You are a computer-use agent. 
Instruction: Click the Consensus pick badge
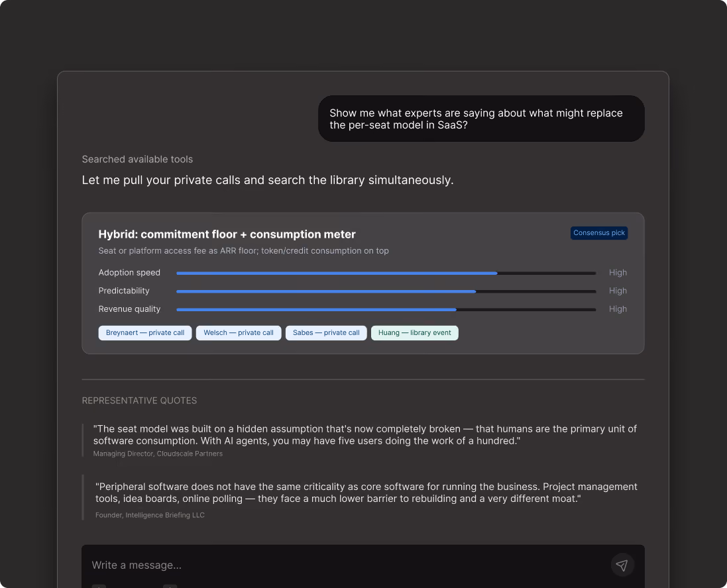pos(598,232)
